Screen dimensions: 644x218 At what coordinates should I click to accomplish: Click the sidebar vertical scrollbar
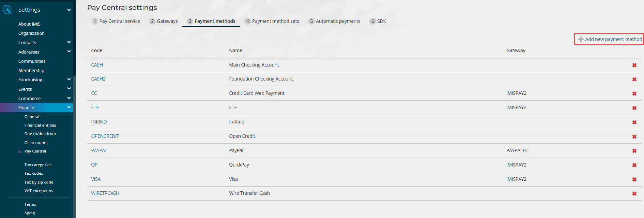pos(74,147)
